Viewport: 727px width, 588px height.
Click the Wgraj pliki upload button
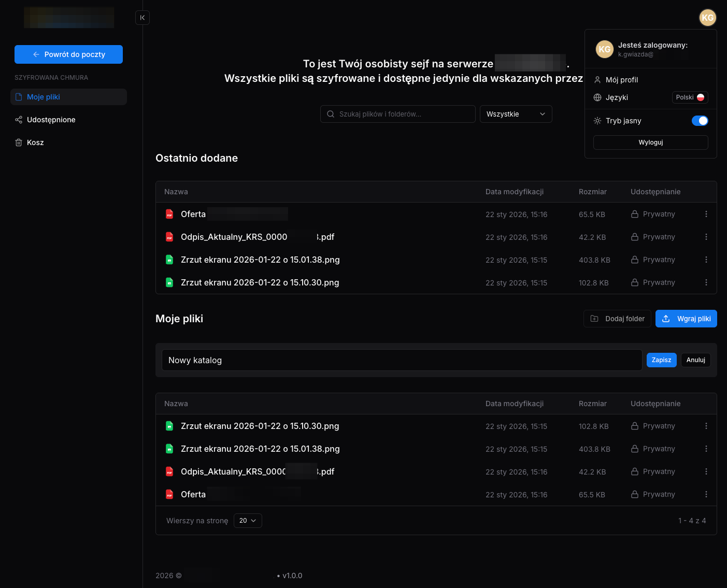coord(686,319)
